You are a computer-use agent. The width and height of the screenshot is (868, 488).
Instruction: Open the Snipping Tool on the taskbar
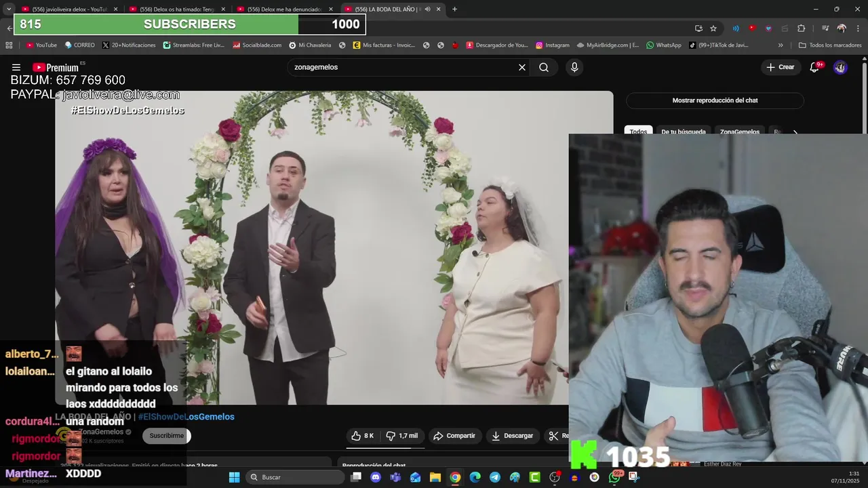pos(634,477)
